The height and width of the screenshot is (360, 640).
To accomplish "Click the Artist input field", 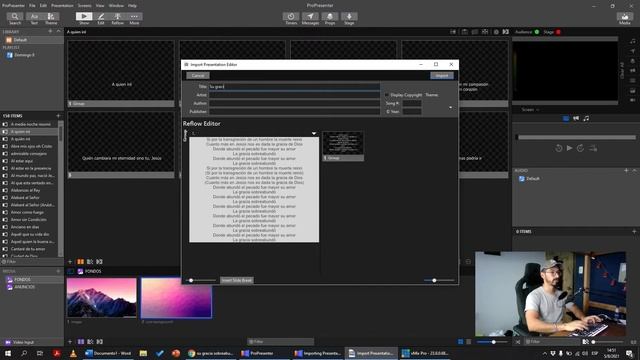I will 294,95.
